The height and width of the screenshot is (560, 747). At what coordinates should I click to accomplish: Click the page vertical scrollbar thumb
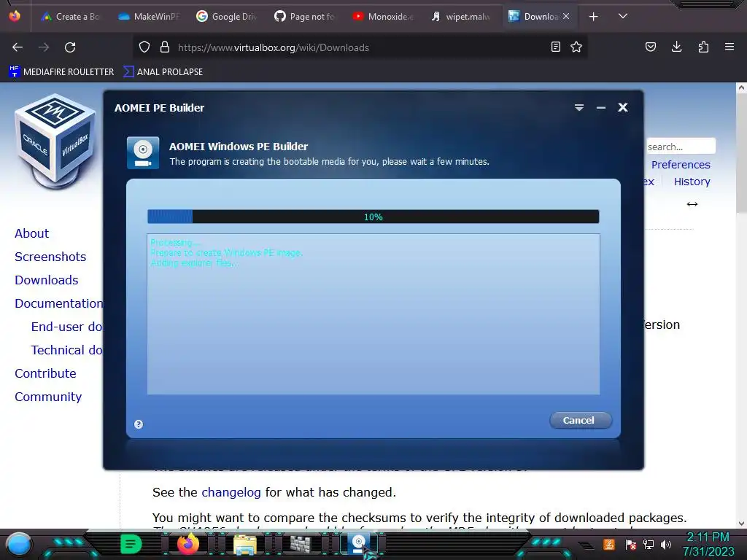click(741, 153)
